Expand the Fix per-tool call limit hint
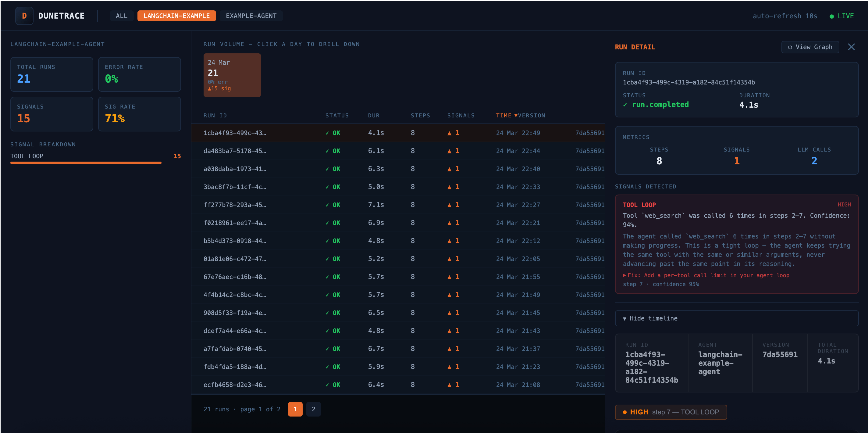Screen dimensions: 868x433 tap(706, 275)
